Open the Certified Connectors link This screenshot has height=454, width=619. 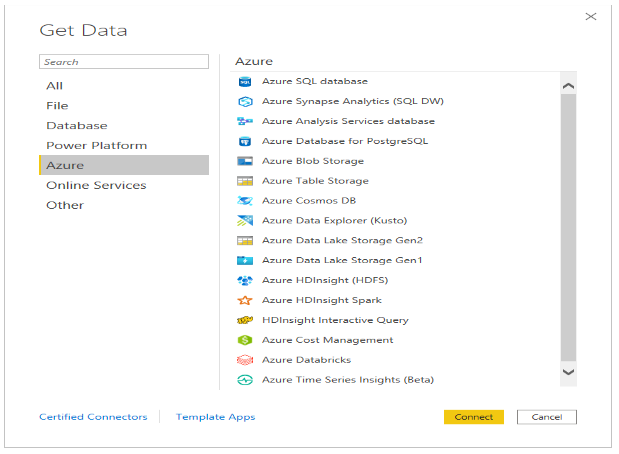point(93,417)
